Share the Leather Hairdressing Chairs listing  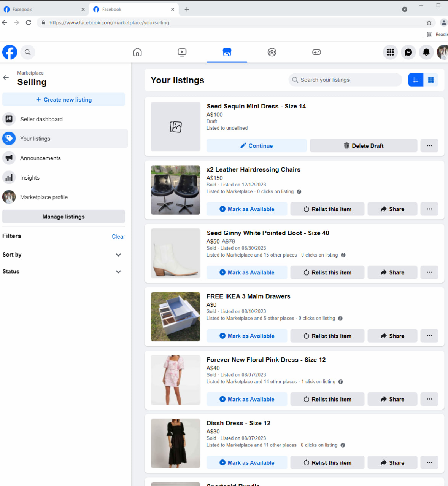click(x=392, y=209)
